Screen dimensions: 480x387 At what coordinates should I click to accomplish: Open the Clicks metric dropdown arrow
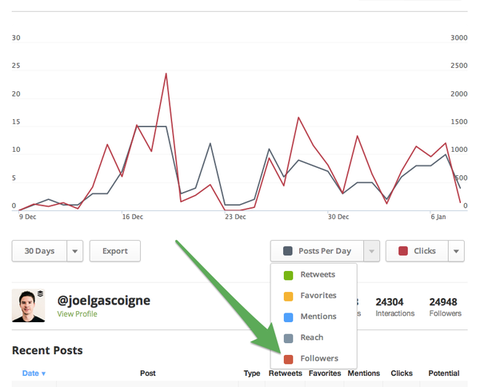(x=456, y=251)
